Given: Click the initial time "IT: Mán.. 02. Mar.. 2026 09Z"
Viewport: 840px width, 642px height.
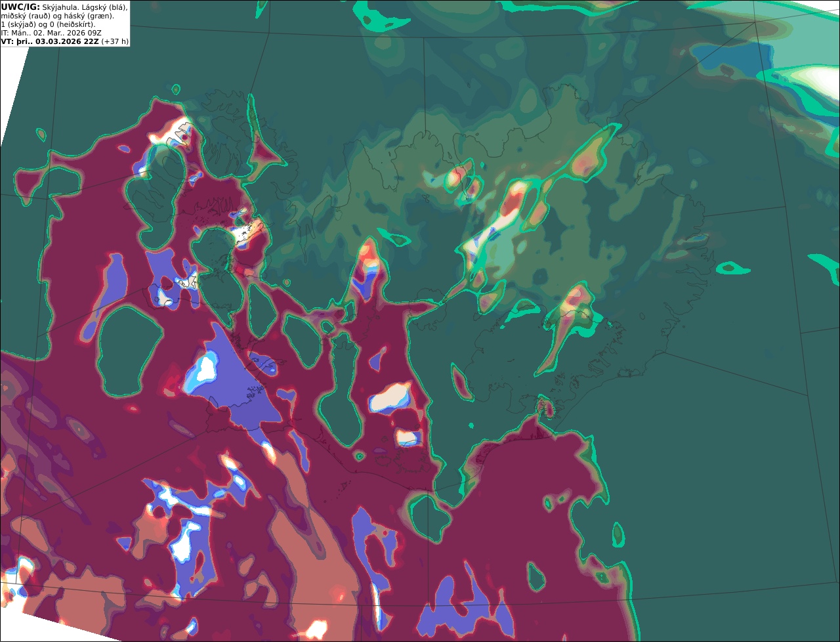Looking at the screenshot, I should coord(51,33).
